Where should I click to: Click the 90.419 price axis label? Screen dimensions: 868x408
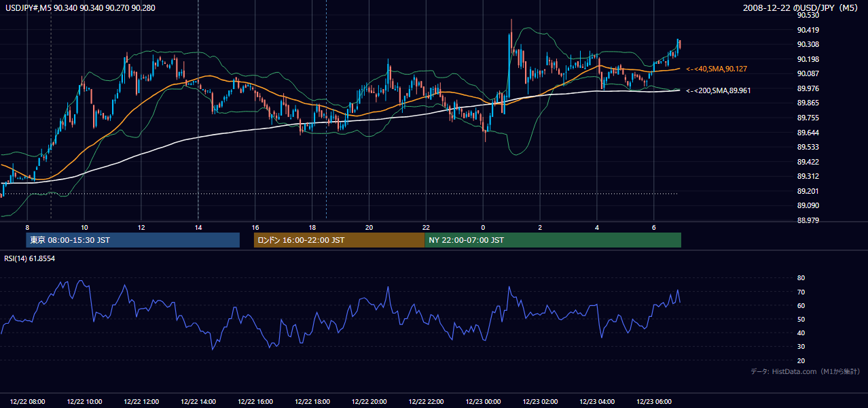click(x=808, y=30)
